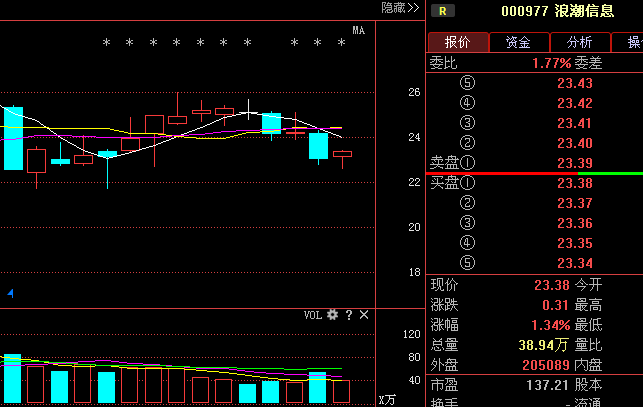The image size is (643, 407).
Task: Click buy-one price 23.38
Action: [575, 183]
